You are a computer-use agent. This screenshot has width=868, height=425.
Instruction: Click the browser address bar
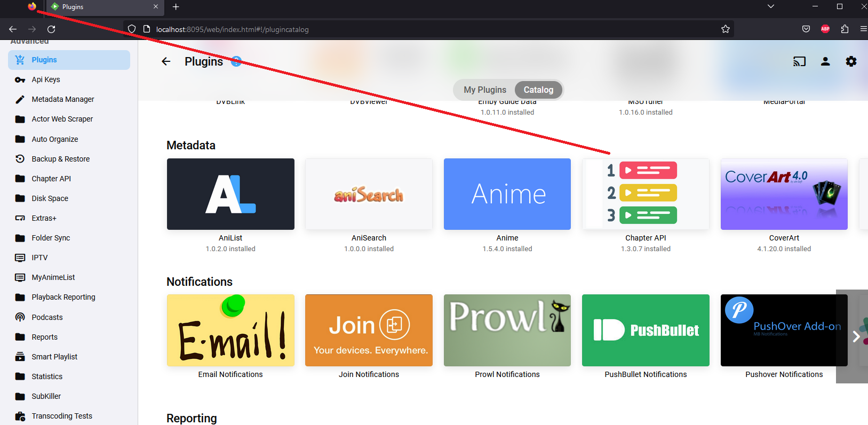pos(429,29)
